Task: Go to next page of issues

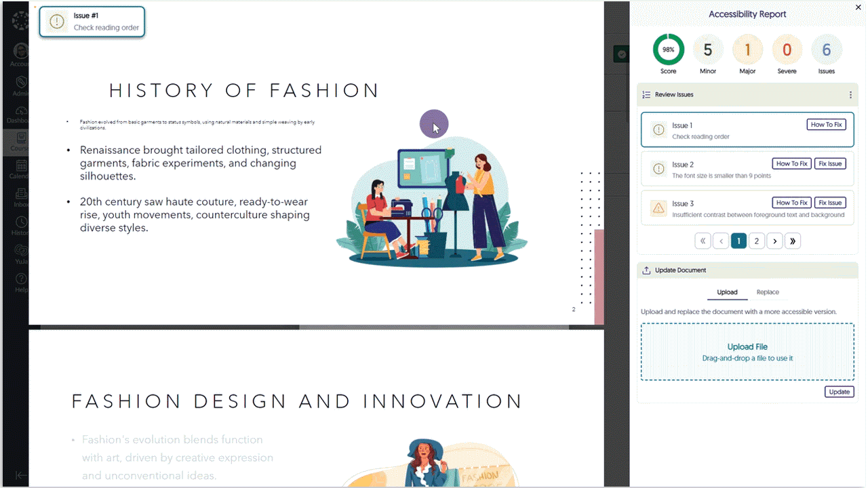Action: [774, 241]
